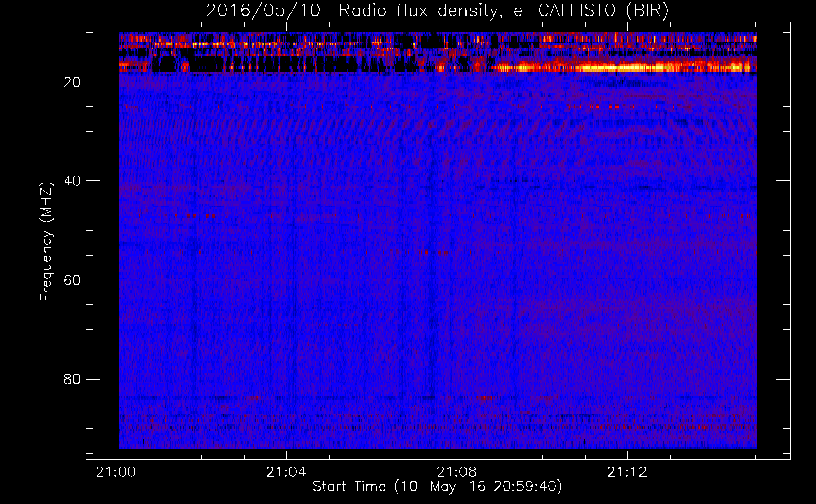Click the 21:00 time tick label

(116, 472)
